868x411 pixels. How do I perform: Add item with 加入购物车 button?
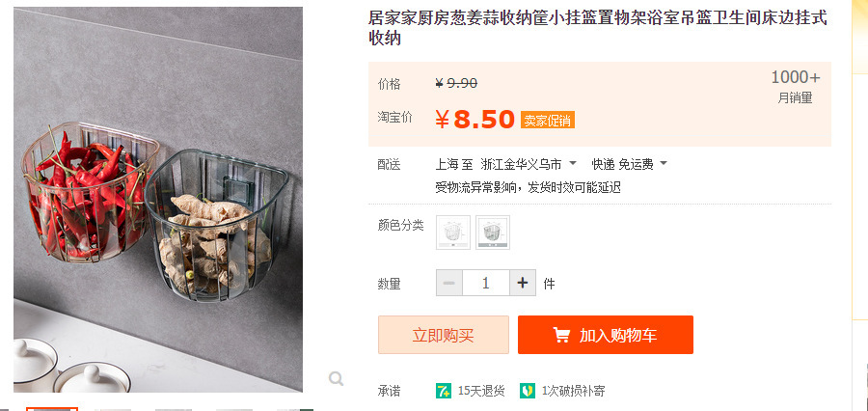tap(606, 335)
